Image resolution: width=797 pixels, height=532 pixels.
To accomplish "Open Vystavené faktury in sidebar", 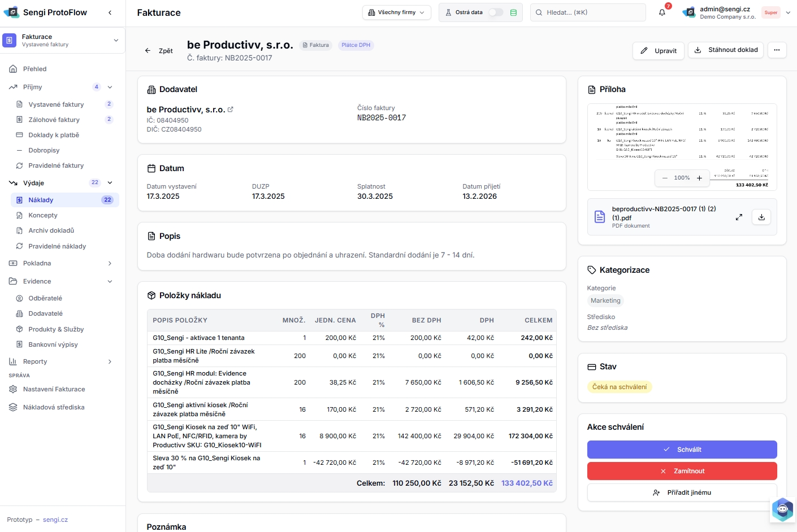I will 56,104.
